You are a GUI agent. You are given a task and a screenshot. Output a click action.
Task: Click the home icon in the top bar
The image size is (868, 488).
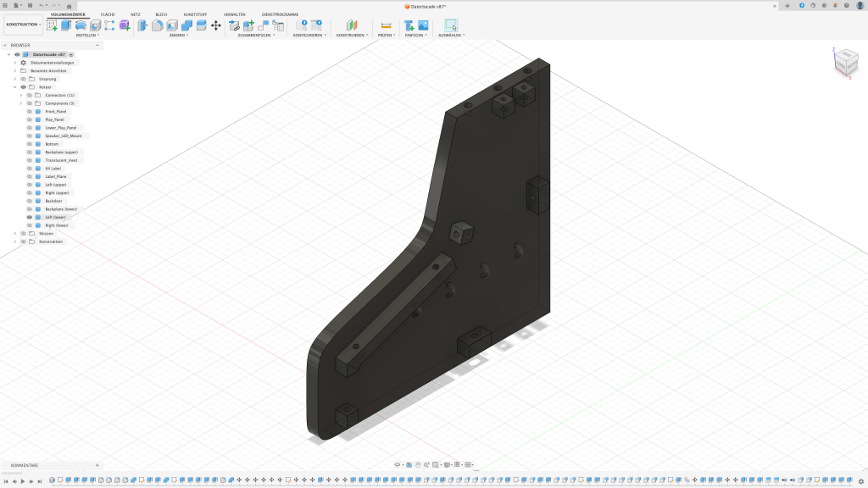[69, 6]
